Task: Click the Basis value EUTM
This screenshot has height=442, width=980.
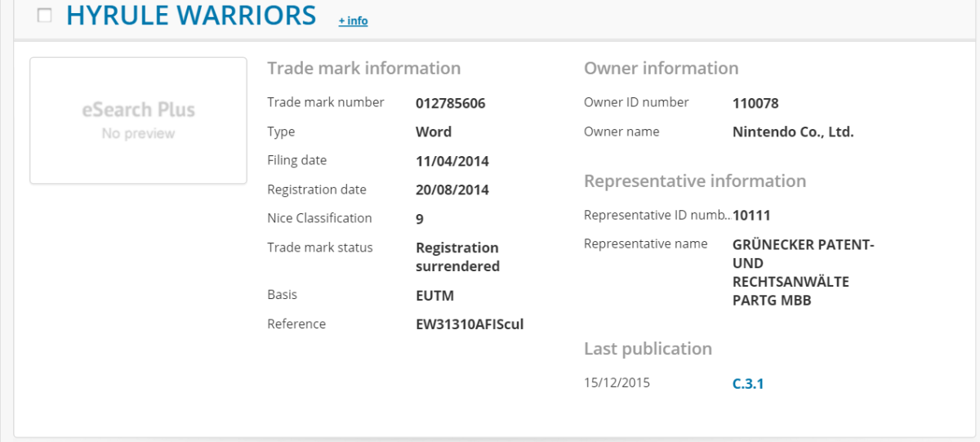Action: [x=434, y=295]
